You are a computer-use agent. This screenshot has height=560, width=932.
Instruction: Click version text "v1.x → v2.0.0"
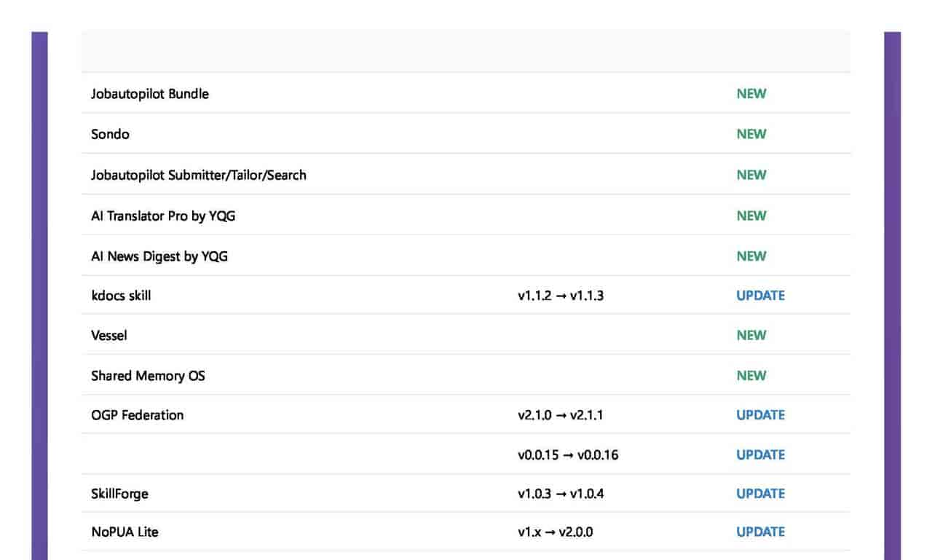tap(556, 532)
